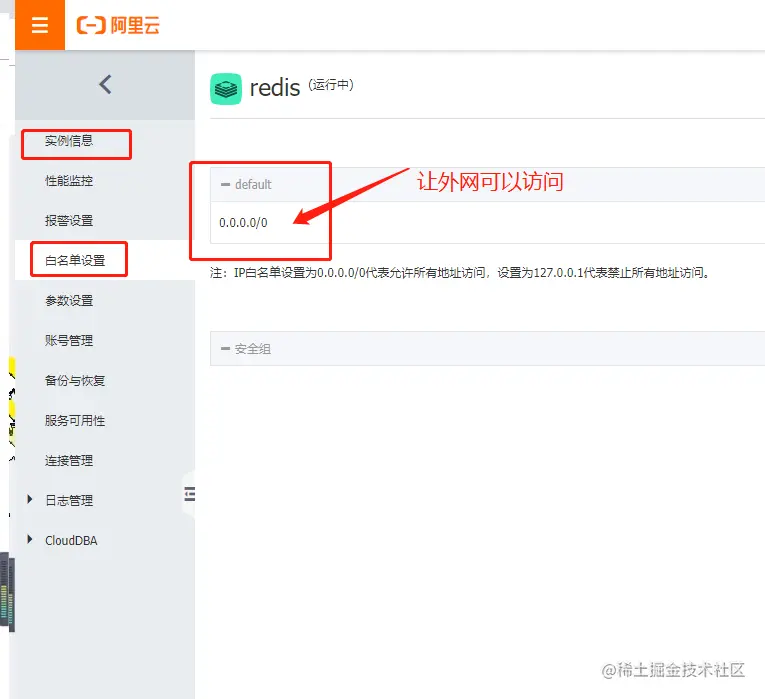765x699 pixels.
Task: Open CloudDBA menu item
Action: [x=71, y=540]
